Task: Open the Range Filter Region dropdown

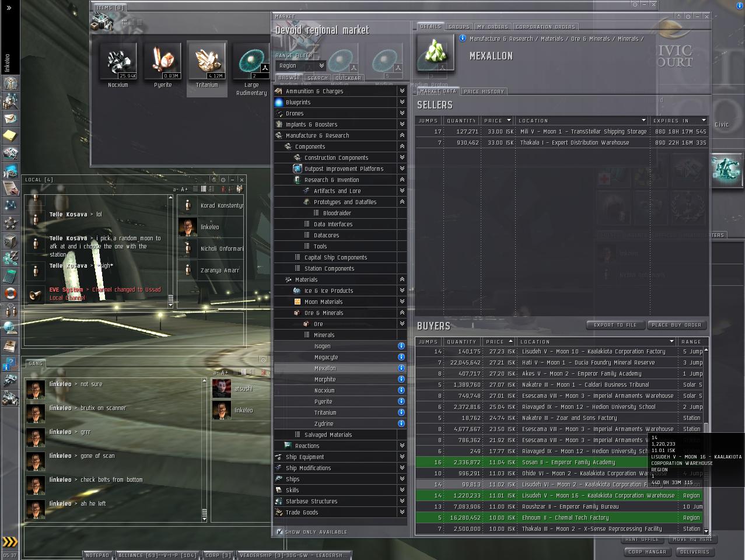Action: (300, 66)
